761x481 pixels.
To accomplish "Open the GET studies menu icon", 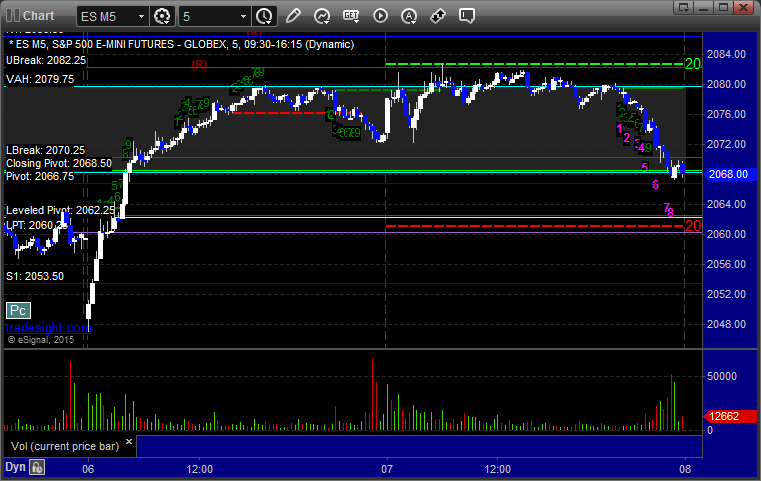I will pyautogui.click(x=351, y=16).
